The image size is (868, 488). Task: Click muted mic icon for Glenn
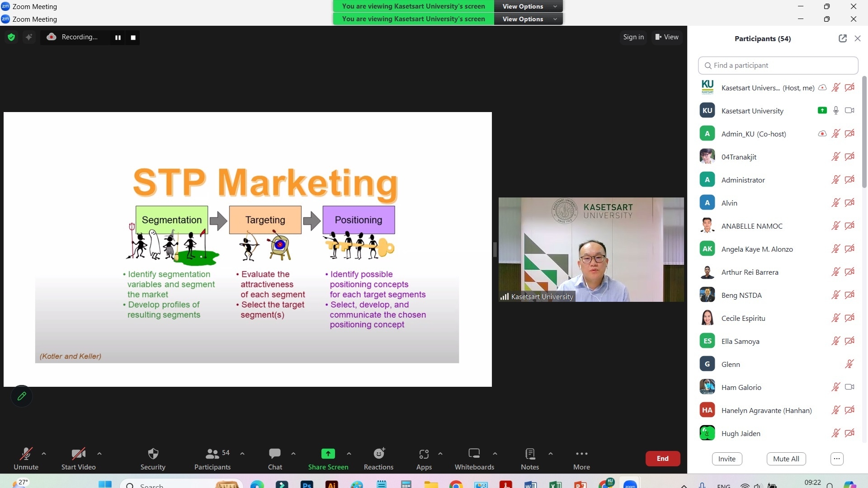[849, 364]
